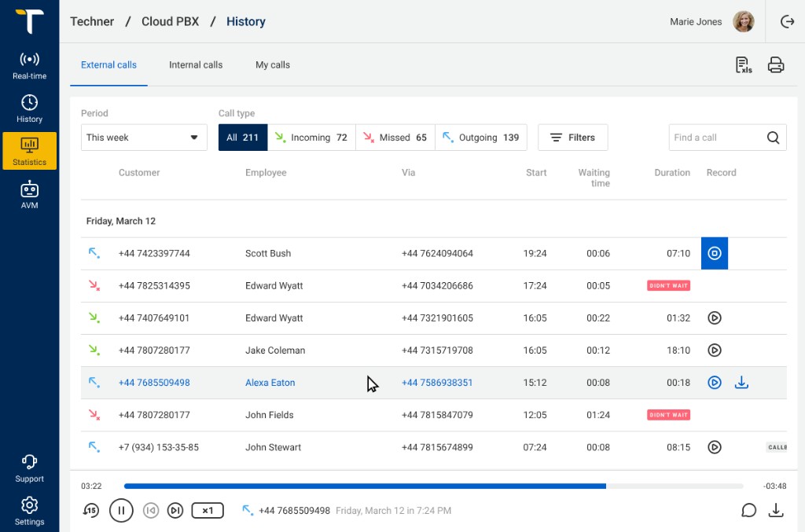Click the Friday, March 12 date header
Screen dimensions: 805x532
(x=120, y=221)
